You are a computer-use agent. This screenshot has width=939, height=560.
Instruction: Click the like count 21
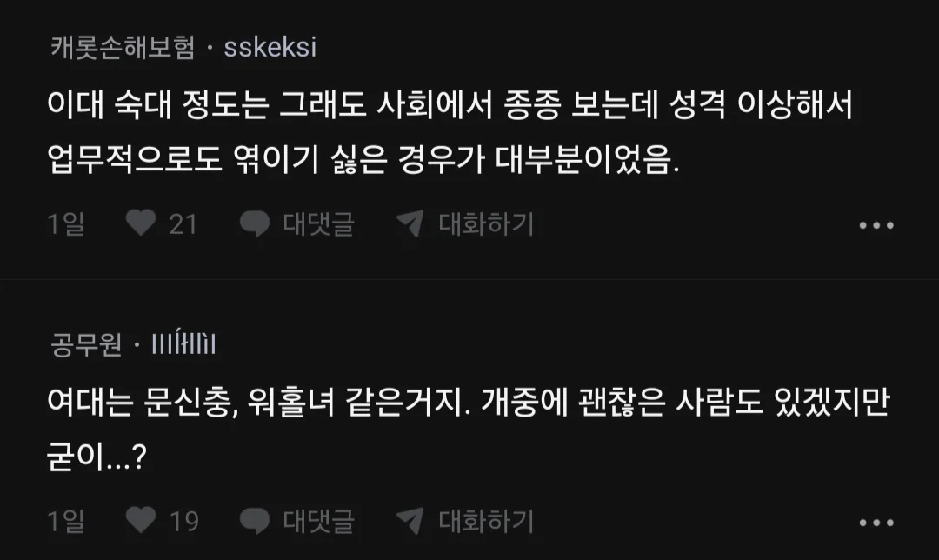183,224
